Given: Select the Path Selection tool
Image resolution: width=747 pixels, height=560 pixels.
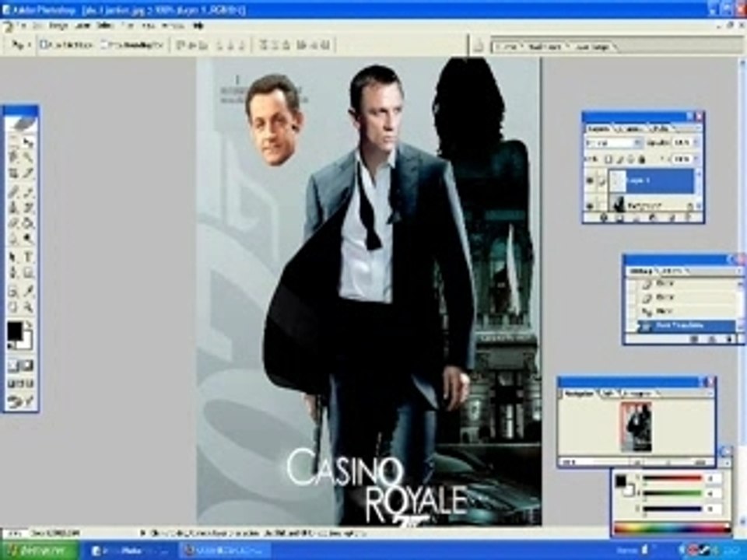Looking at the screenshot, I should point(13,257).
